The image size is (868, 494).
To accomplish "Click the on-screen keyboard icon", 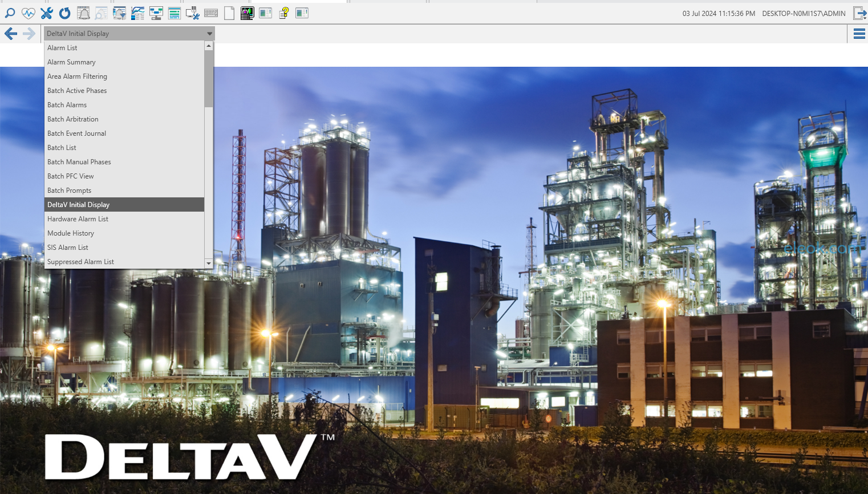I will (211, 13).
